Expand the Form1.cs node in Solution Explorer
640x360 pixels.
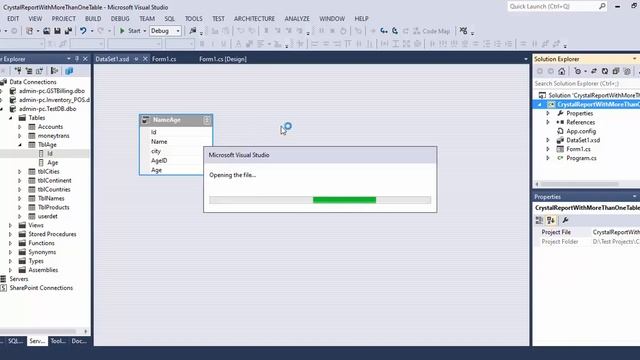coord(548,149)
